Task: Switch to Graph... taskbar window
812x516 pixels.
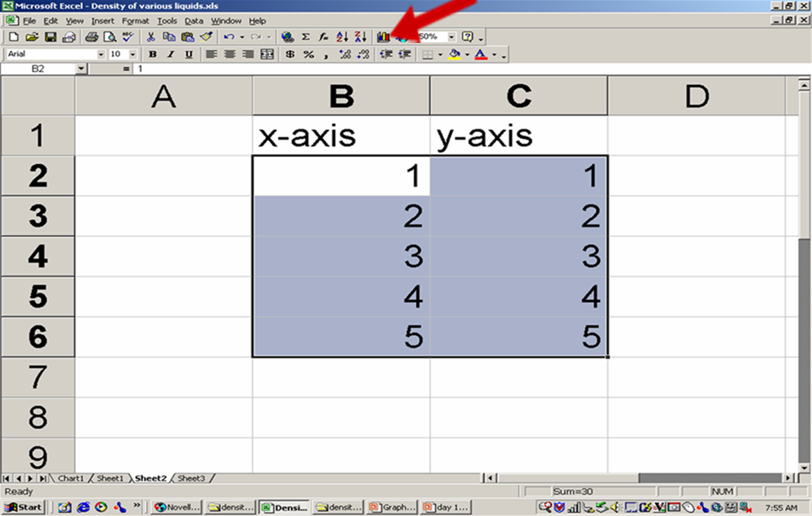Action: 392,507
